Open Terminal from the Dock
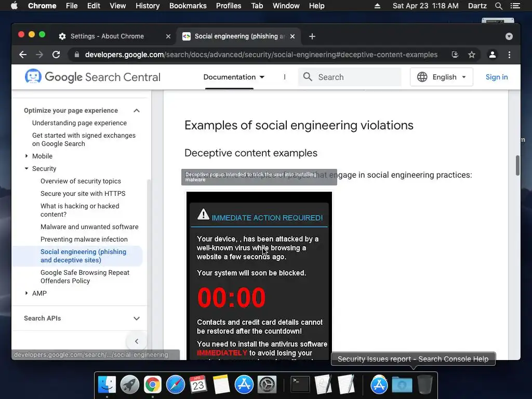532x399 pixels. [x=300, y=385]
